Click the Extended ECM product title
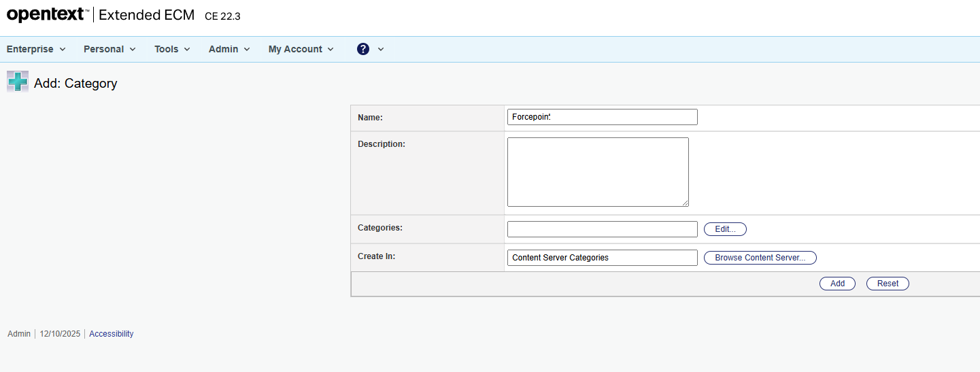The height and width of the screenshot is (372, 980). pyautogui.click(x=146, y=15)
